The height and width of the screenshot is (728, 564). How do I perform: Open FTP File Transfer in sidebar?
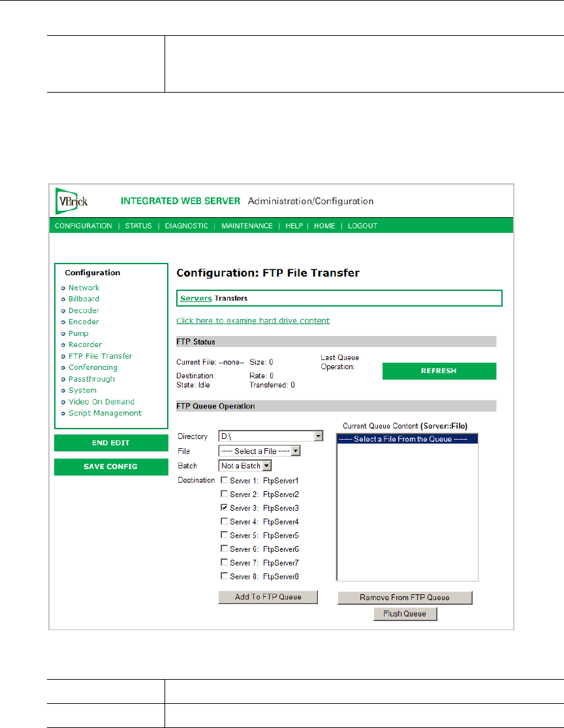[101, 356]
